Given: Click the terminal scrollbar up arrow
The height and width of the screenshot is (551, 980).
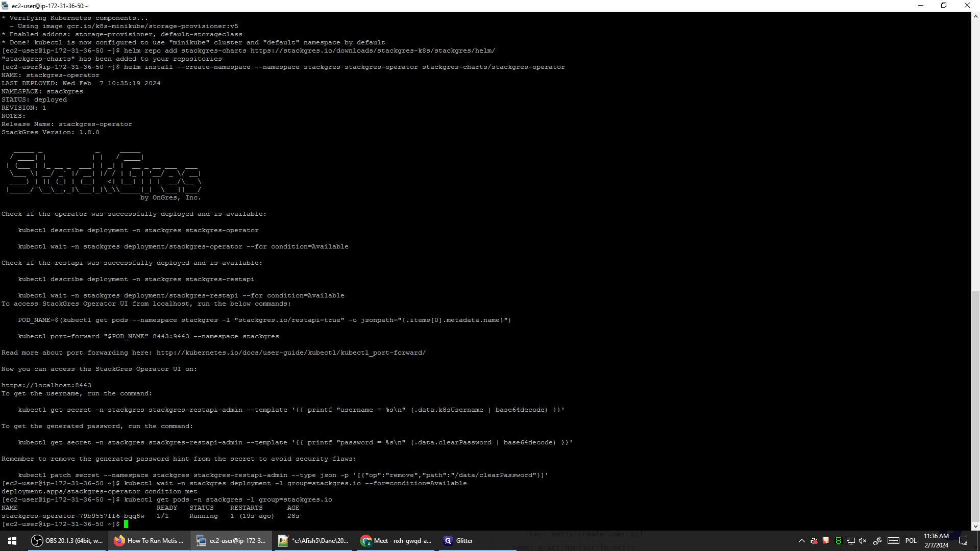Looking at the screenshot, I should [975, 16].
